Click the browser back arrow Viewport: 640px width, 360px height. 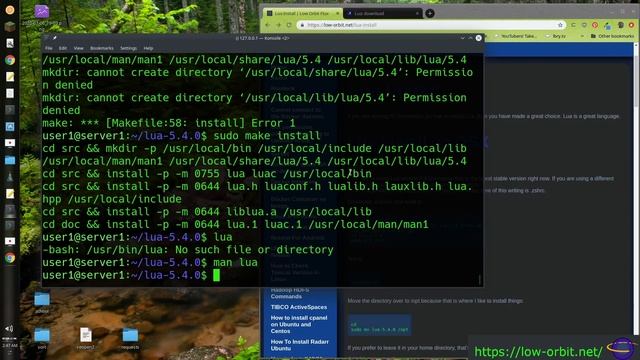click(x=267, y=25)
